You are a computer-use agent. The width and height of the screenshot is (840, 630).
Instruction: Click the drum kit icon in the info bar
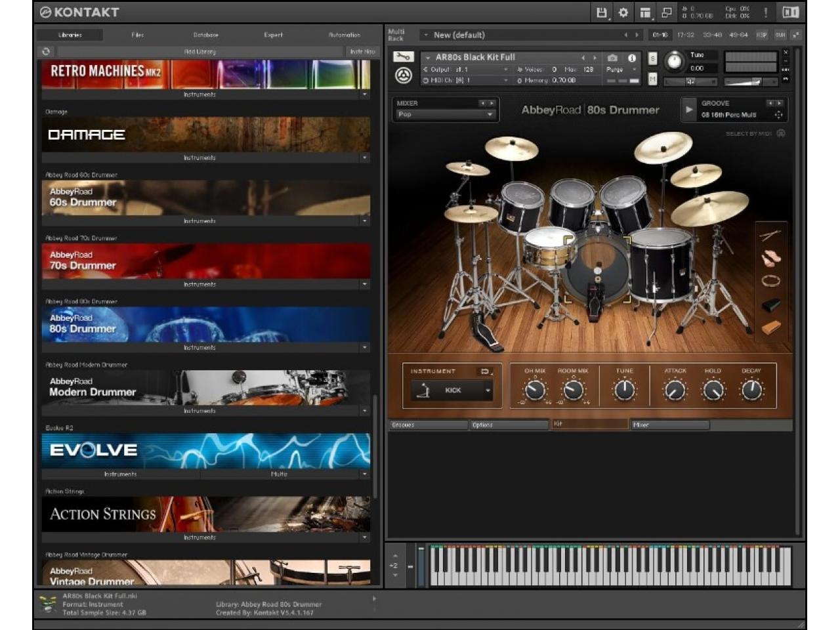[48, 604]
